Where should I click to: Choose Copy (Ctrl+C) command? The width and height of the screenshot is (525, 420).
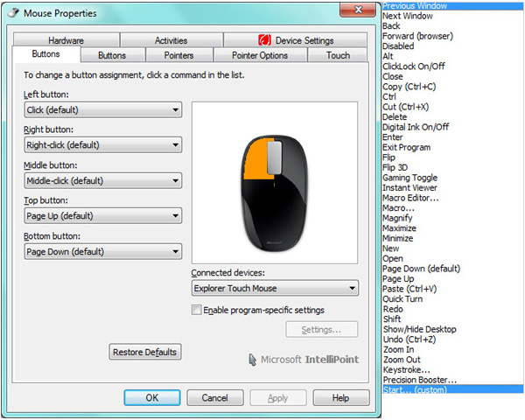[452, 87]
